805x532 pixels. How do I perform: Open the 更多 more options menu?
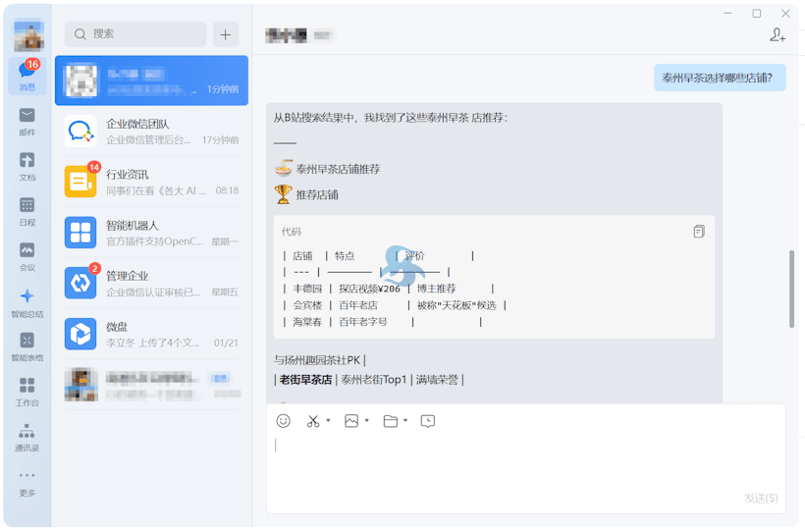(27, 483)
